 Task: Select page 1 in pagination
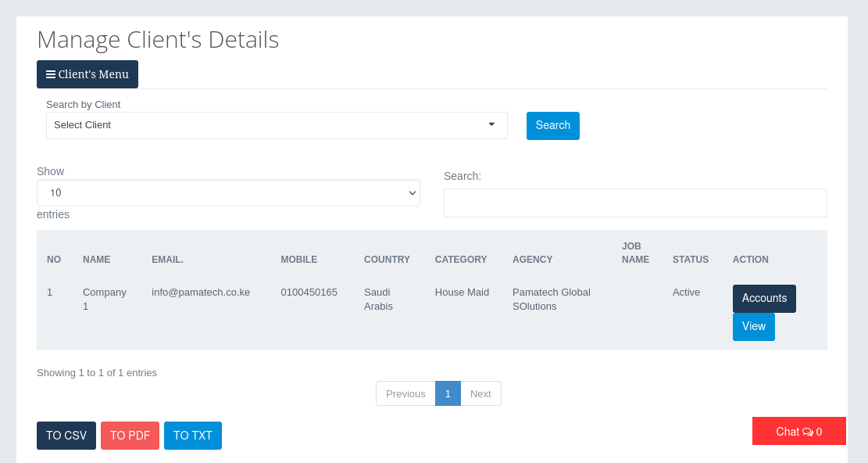click(x=448, y=393)
